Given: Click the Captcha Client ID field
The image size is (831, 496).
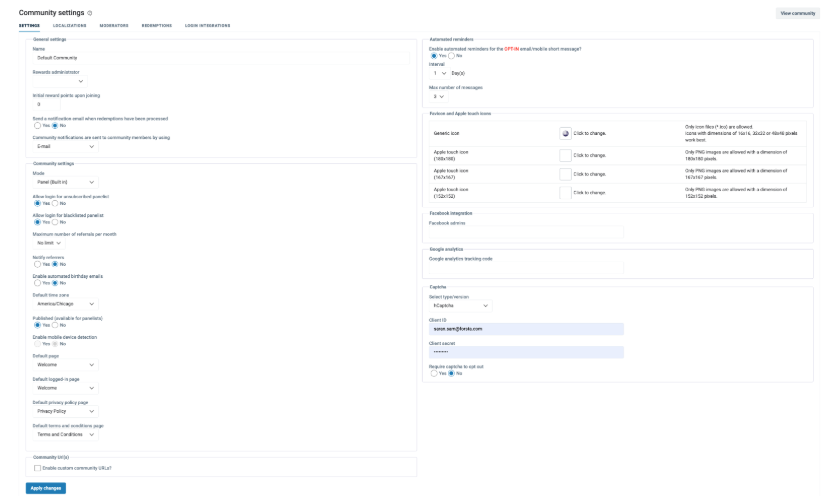Looking at the screenshot, I should tap(526, 329).
